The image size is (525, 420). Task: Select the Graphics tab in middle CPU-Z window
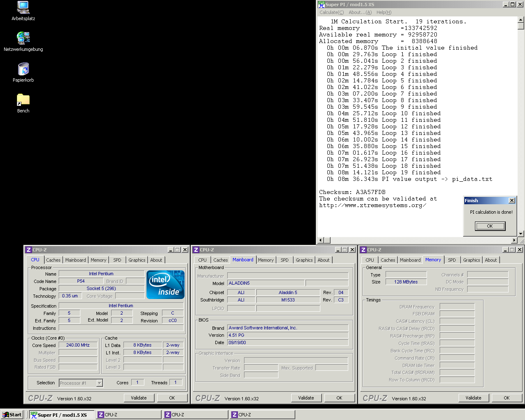[304, 260]
